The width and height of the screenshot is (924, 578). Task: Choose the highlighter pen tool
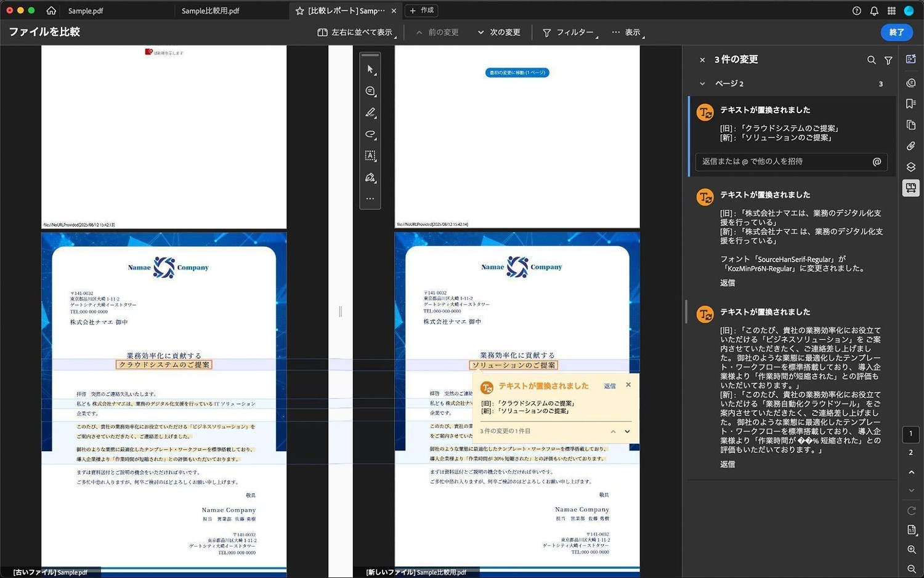(x=370, y=113)
